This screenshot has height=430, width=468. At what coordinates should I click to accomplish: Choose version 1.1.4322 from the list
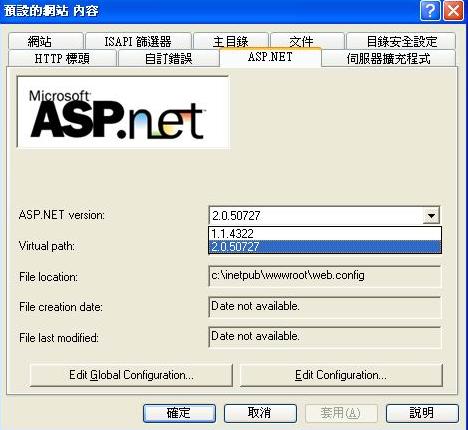[325, 233]
